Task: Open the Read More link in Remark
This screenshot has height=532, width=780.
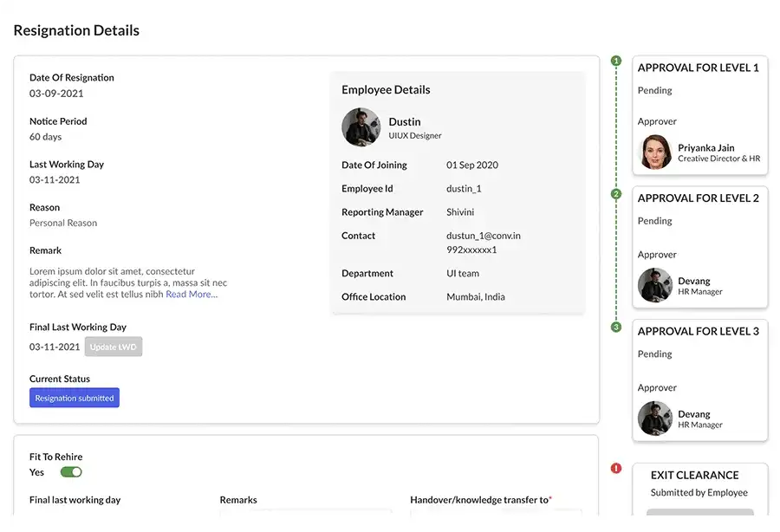Action: pos(192,295)
